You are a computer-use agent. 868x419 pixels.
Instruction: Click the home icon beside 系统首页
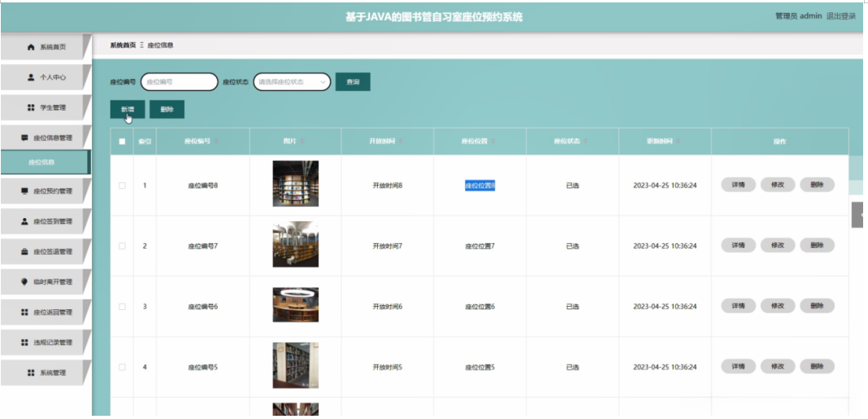pos(31,48)
